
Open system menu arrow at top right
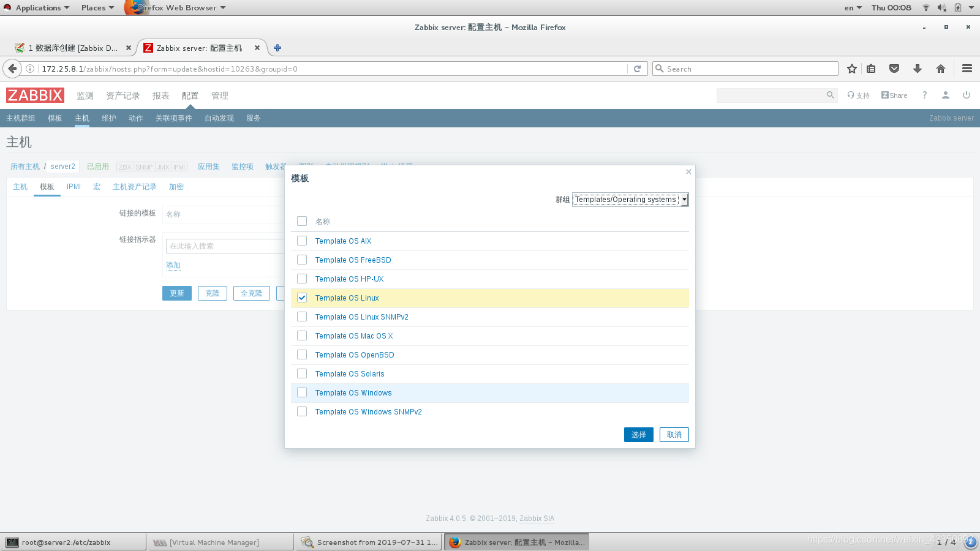[x=971, y=7]
